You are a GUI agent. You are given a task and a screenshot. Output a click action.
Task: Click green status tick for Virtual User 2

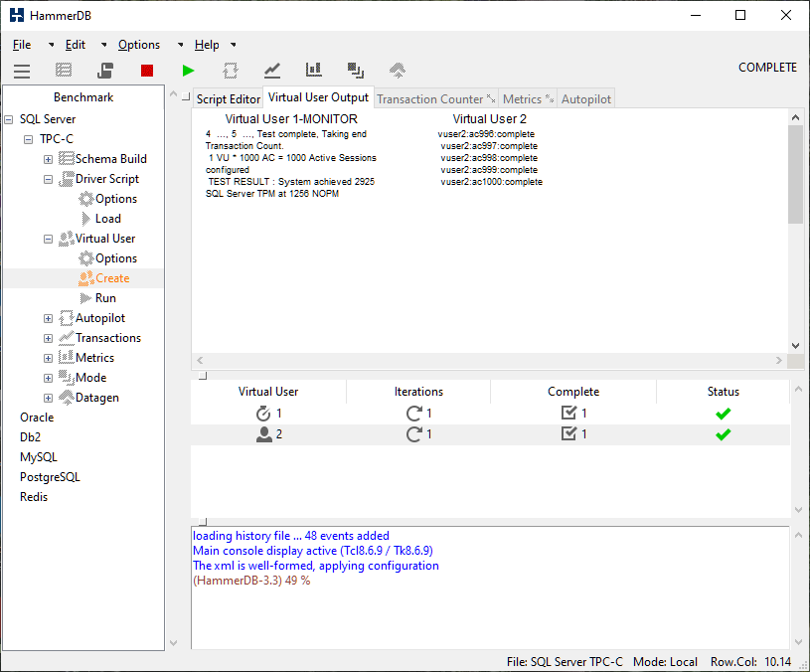click(x=724, y=435)
